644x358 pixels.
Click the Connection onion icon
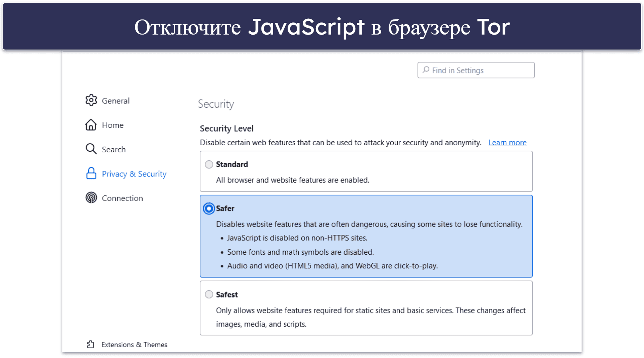pos(91,198)
